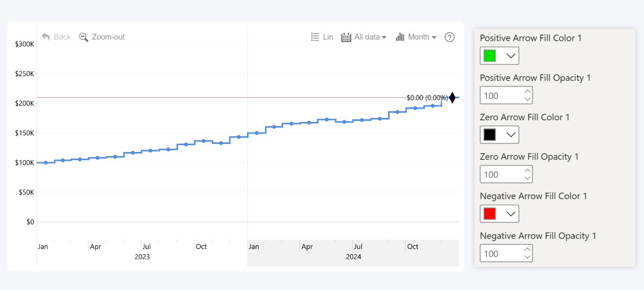Decrease Zero Arrow Fill Opacity value
Image resolution: width=644 pixels, height=290 pixels.
(528, 178)
